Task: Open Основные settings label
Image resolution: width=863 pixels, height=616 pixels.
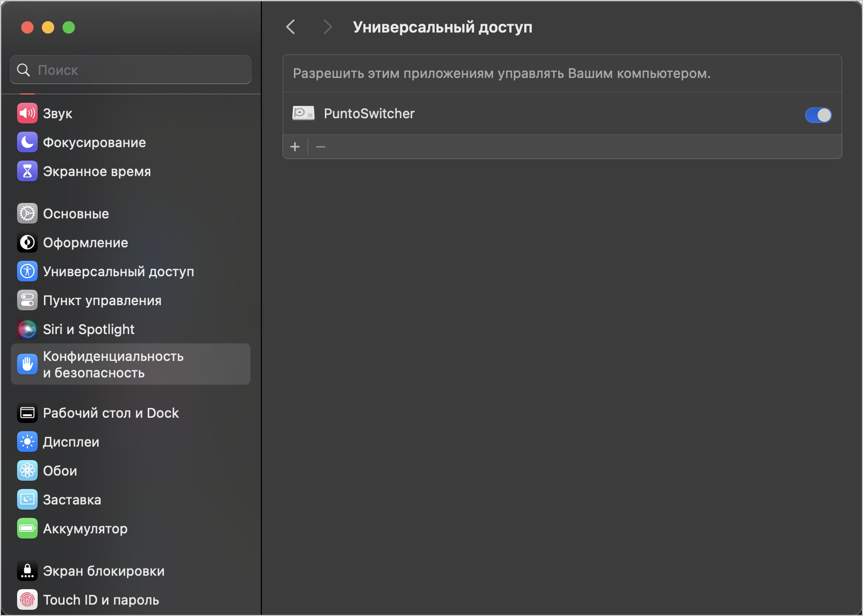Action: click(x=76, y=214)
